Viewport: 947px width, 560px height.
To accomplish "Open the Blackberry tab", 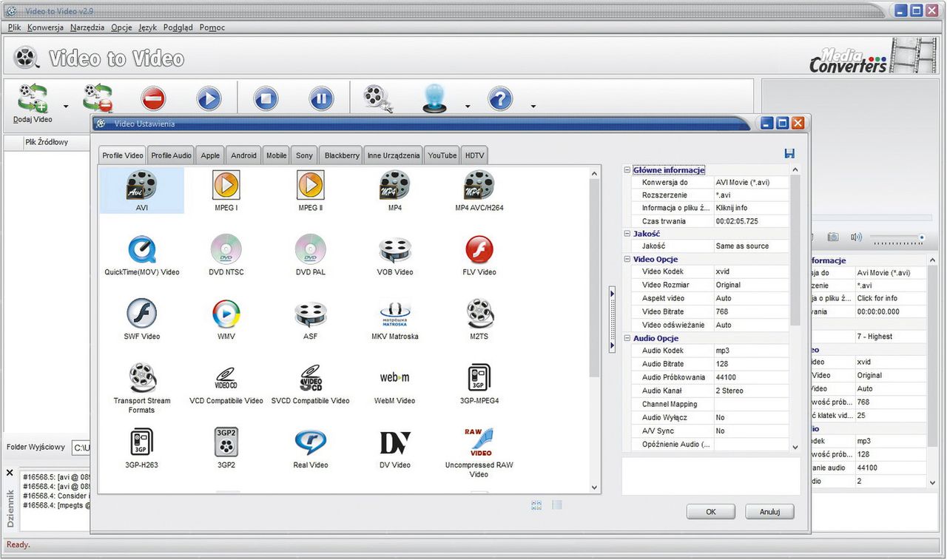I will coord(342,155).
